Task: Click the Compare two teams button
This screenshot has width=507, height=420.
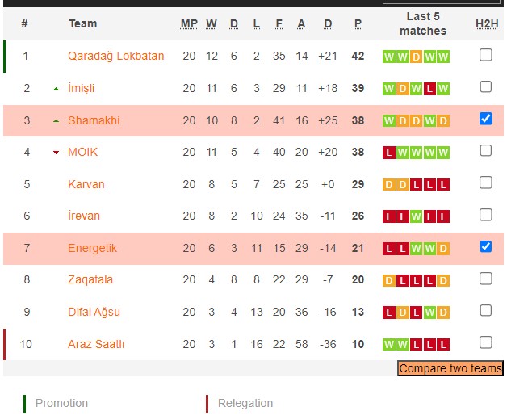Action: point(450,369)
